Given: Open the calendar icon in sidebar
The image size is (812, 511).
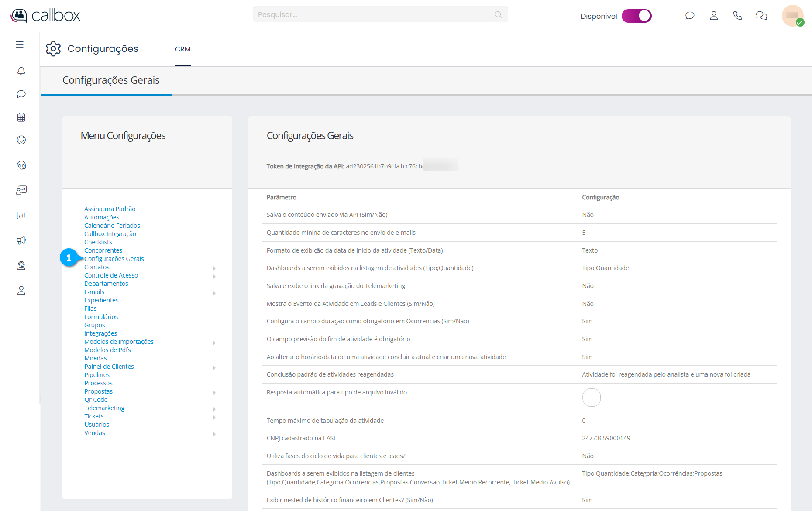Looking at the screenshot, I should point(21,117).
